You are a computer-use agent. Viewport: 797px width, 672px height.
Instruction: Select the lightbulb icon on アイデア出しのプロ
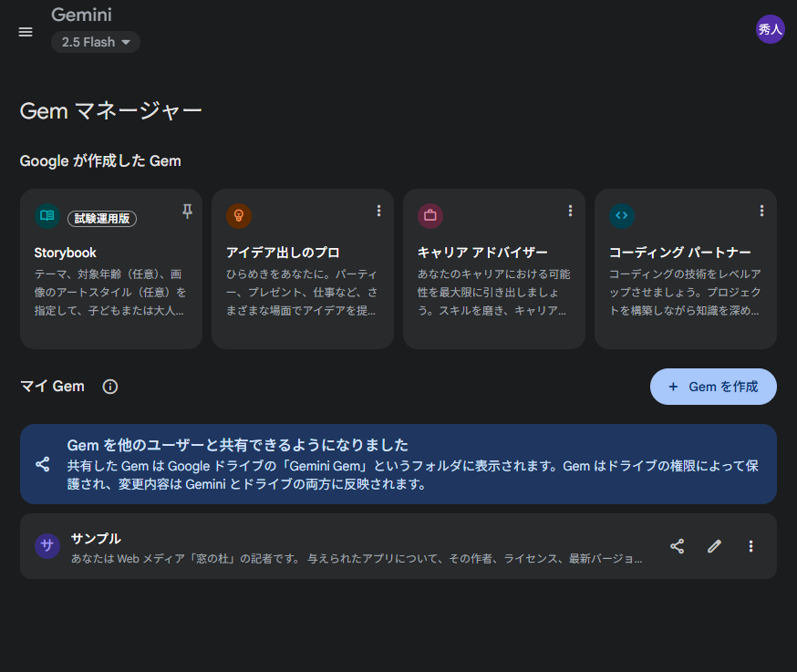(x=238, y=215)
